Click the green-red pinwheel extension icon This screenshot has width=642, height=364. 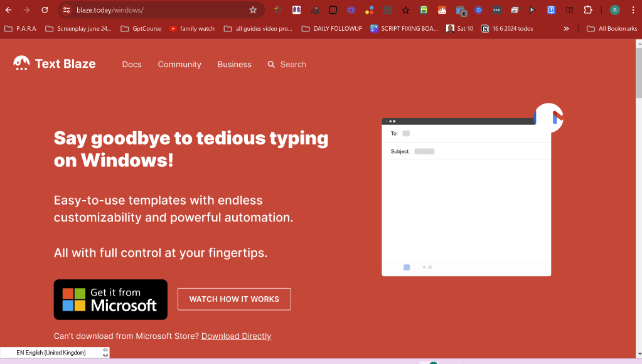279,10
